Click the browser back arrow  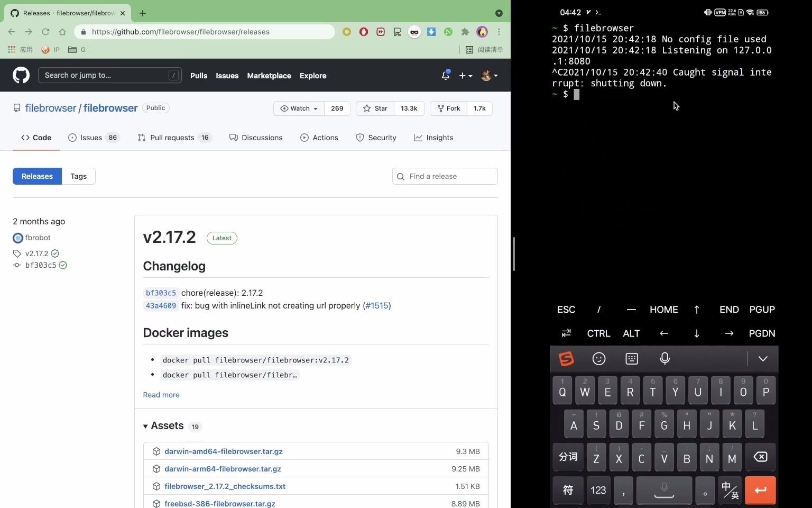coord(12,32)
